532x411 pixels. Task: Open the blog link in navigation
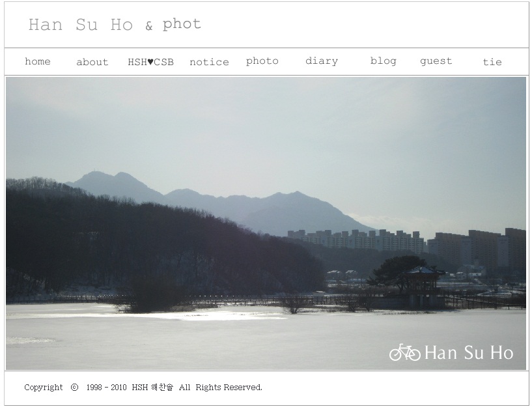coord(384,61)
